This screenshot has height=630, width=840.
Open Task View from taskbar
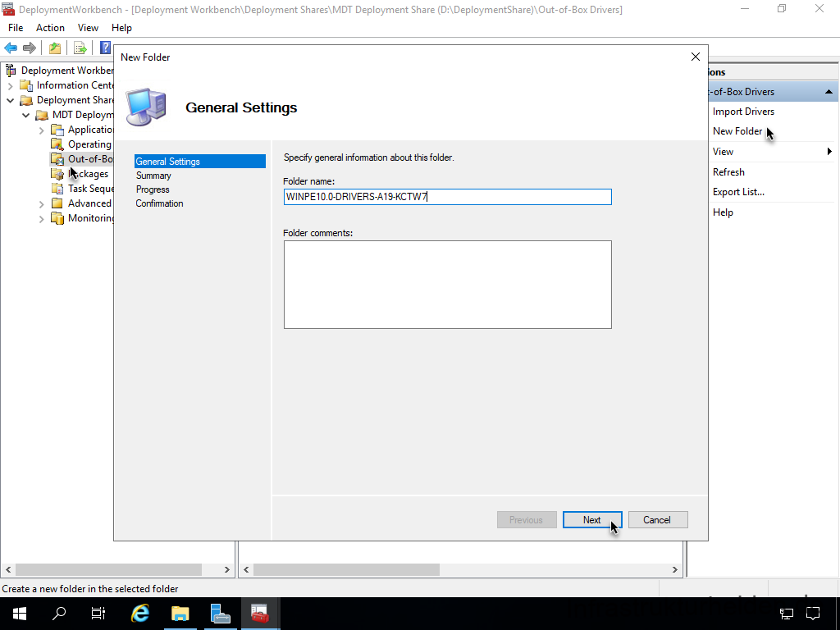click(x=98, y=614)
